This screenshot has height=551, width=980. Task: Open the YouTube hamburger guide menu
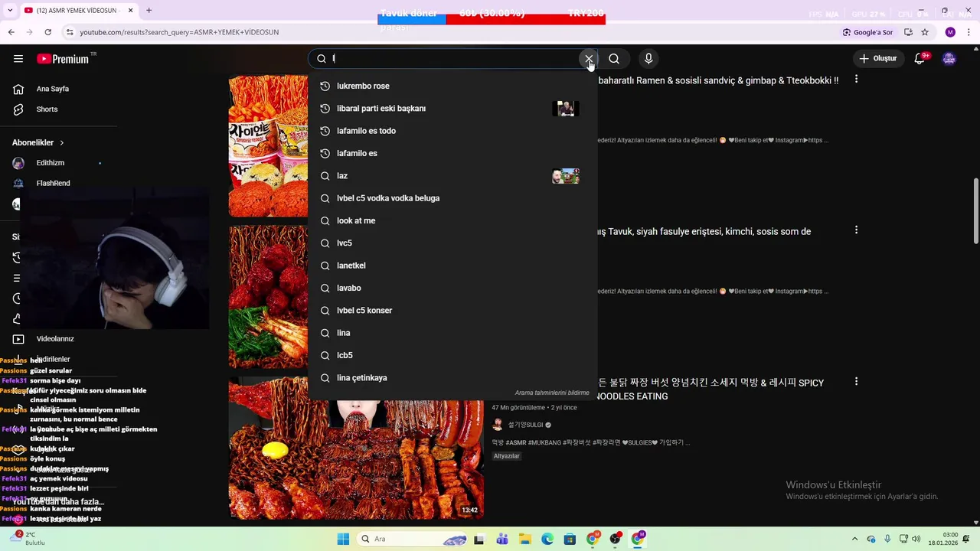click(18, 59)
